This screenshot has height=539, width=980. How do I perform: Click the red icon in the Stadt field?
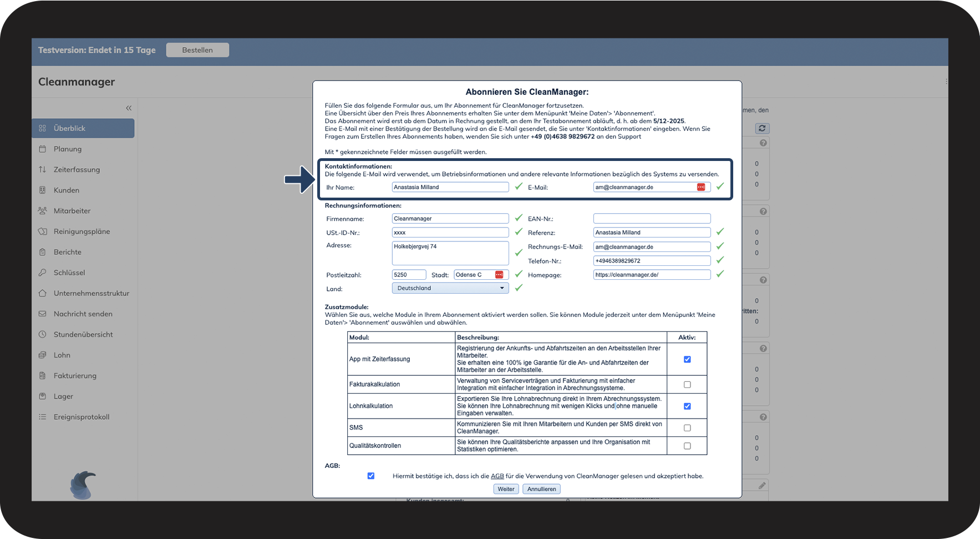[x=499, y=275]
